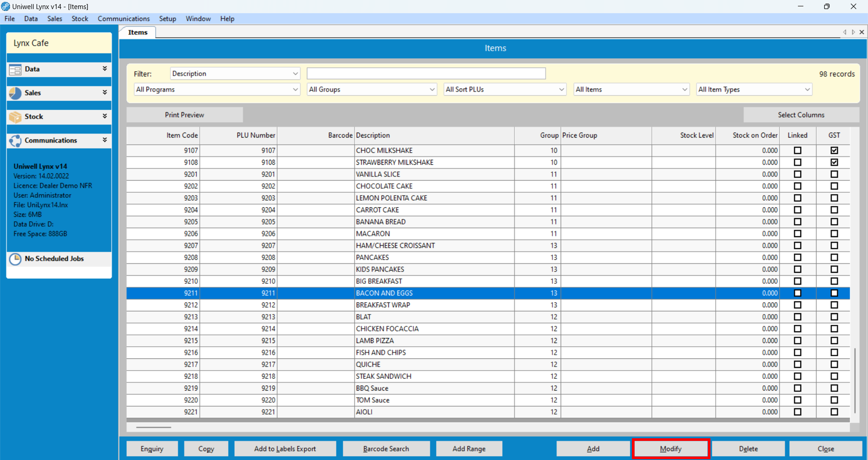
Task: Click the Select Columns button
Action: coord(801,115)
